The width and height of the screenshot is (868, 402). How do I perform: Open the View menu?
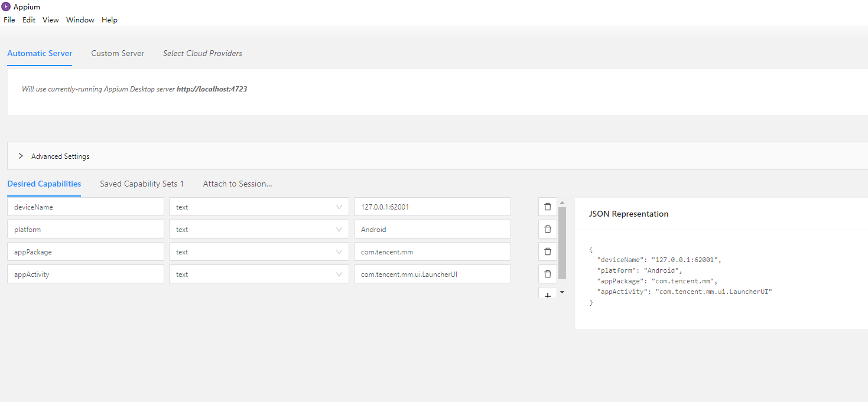[51, 19]
